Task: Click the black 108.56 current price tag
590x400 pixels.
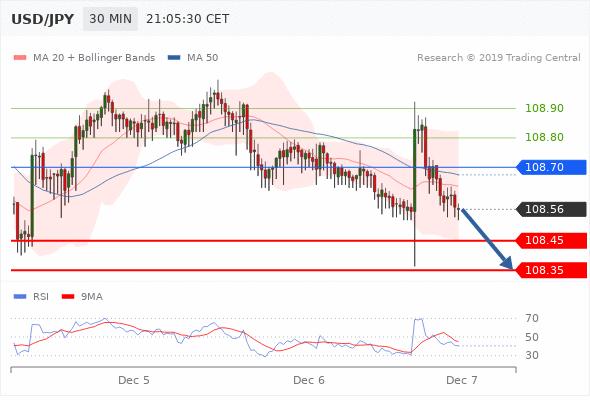Action: pyautogui.click(x=551, y=209)
